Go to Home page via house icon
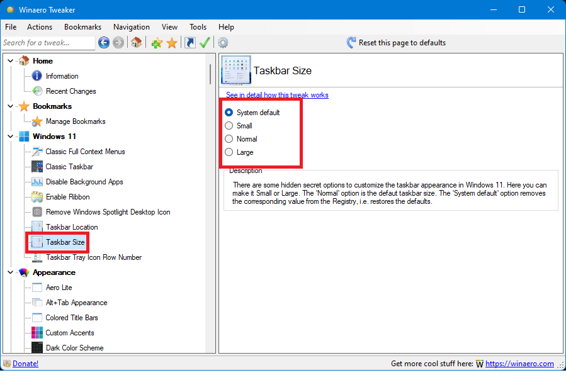 click(x=137, y=43)
